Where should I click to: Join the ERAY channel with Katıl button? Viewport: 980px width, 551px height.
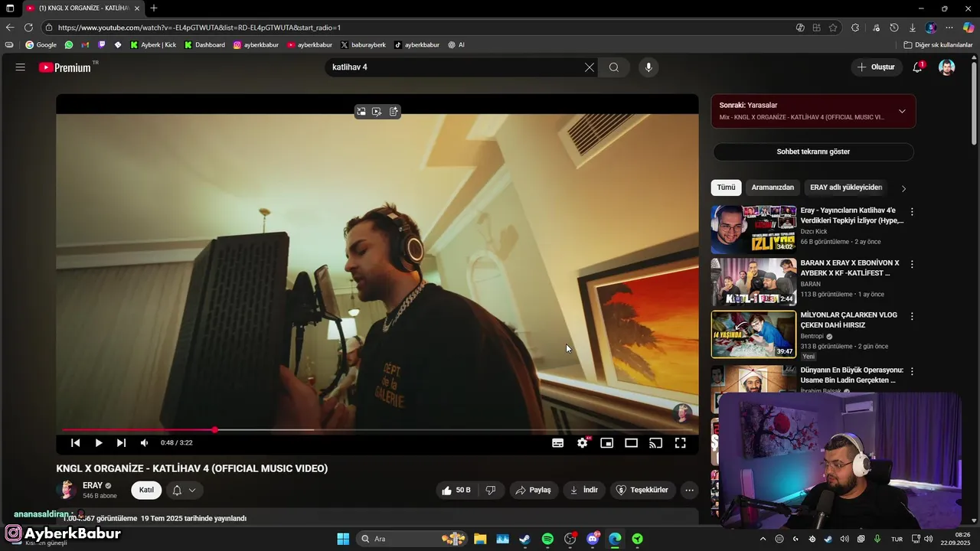point(146,490)
